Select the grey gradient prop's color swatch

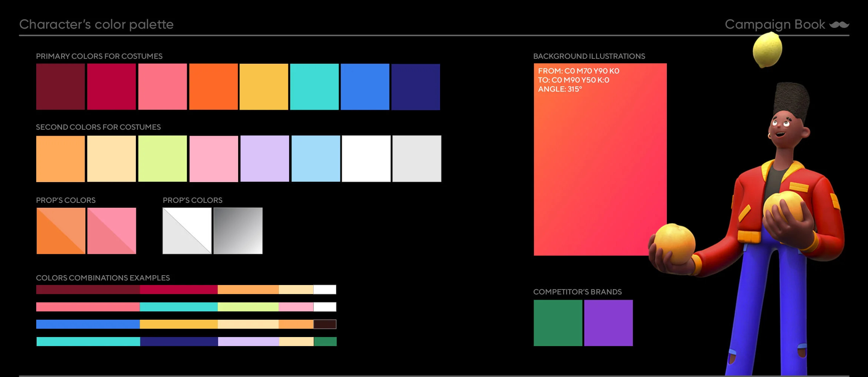coord(238,231)
